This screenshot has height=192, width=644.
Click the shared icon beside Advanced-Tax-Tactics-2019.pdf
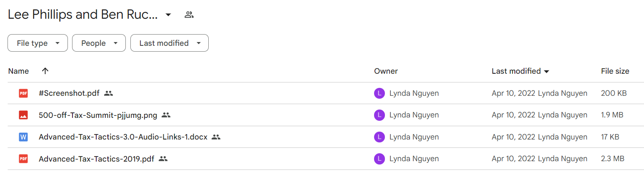tap(163, 158)
